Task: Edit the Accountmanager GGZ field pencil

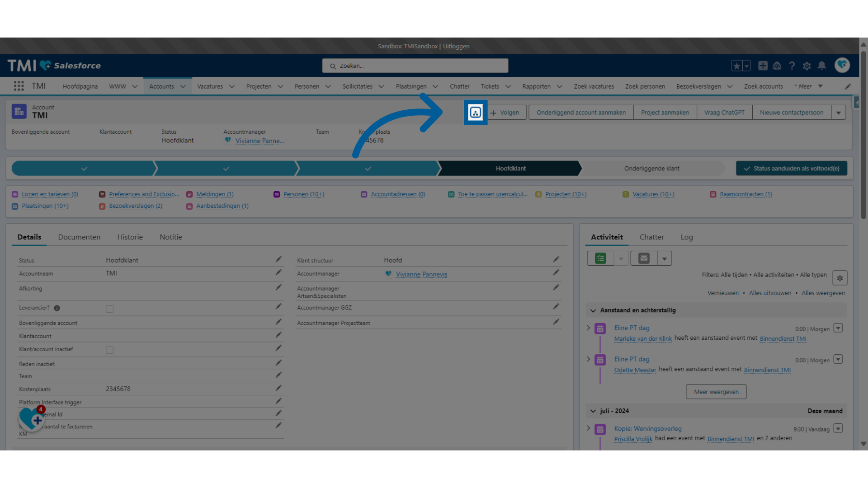Action: [556, 307]
